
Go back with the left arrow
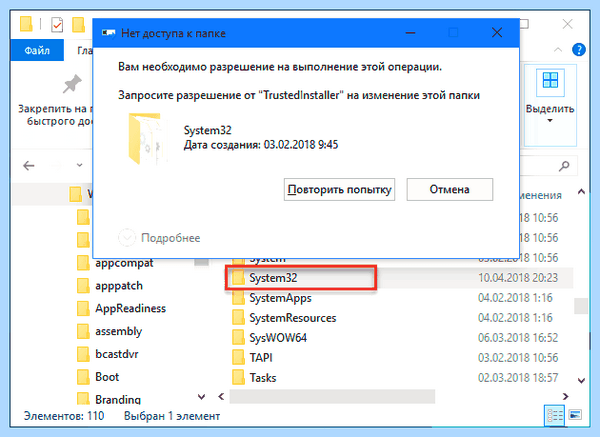(x=29, y=166)
